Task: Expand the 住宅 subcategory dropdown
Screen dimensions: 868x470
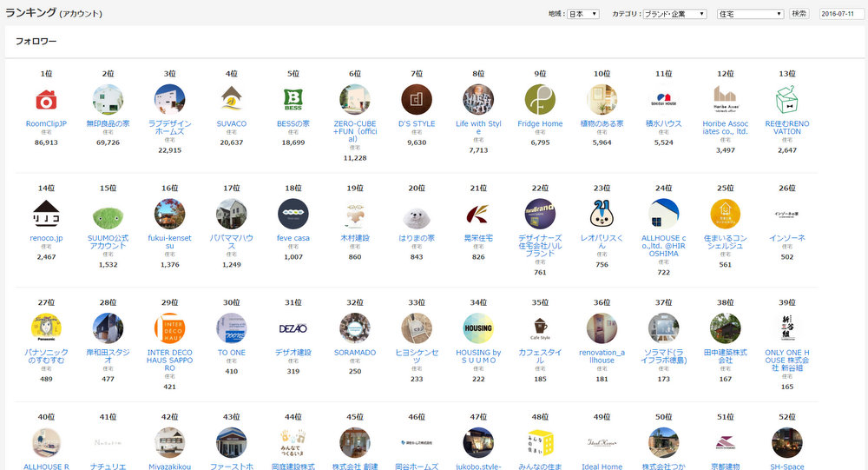Action: [x=750, y=14]
